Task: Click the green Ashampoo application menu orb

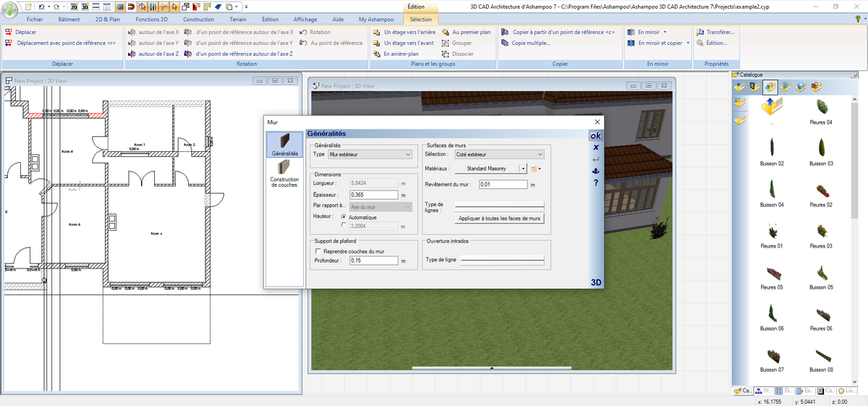Action: point(9,10)
